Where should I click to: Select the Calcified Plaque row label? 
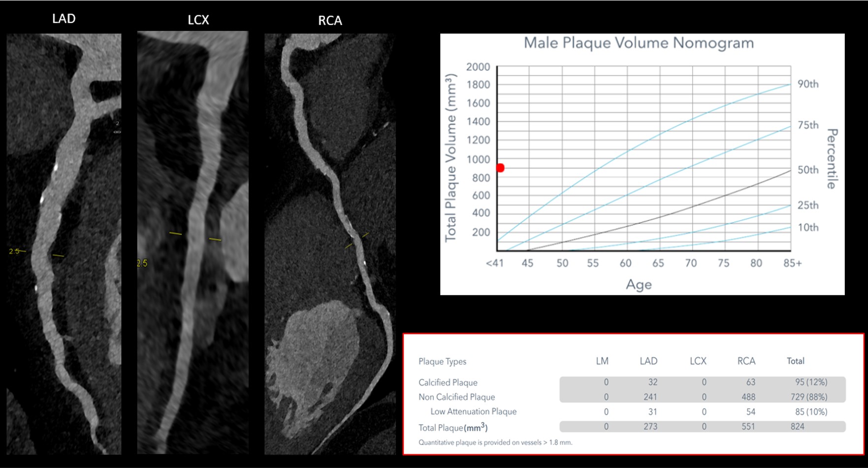coord(448,382)
